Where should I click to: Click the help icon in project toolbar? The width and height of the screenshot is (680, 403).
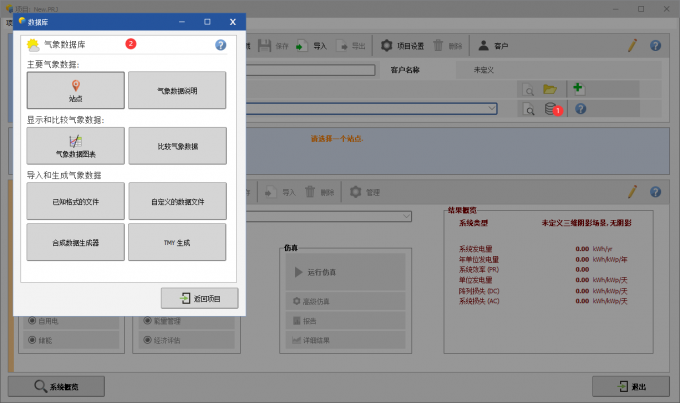point(655,46)
